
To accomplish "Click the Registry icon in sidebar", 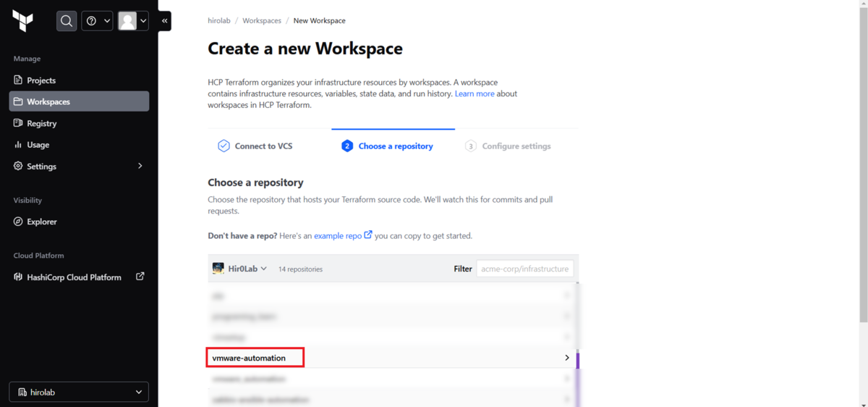I will (18, 123).
